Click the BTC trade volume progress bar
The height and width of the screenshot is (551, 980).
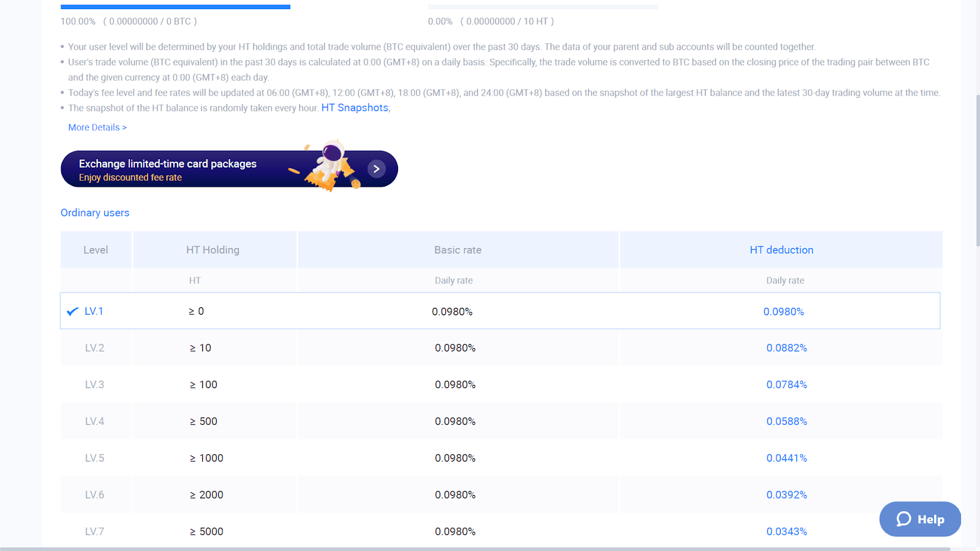point(175,7)
